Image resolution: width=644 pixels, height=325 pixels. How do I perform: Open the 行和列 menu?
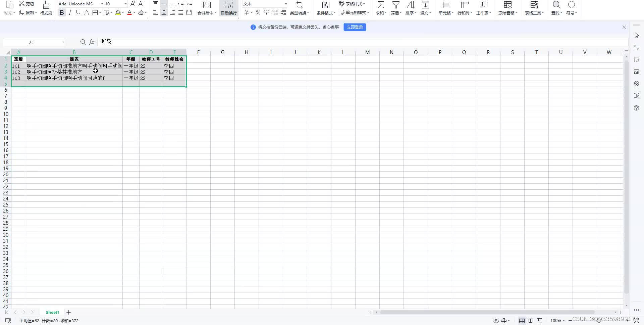[465, 8]
